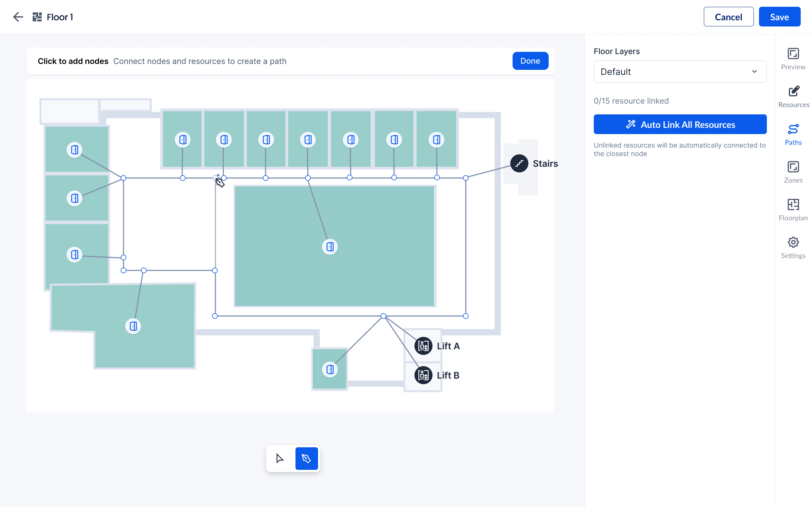Click chevron arrow in Default layer box
The height and width of the screenshot is (507, 812).
(x=754, y=72)
